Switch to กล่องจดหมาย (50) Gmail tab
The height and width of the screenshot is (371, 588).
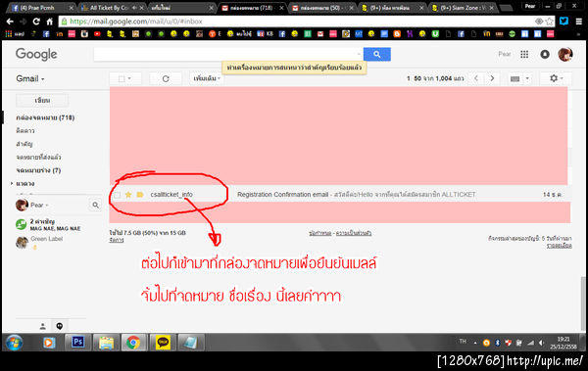(321, 8)
